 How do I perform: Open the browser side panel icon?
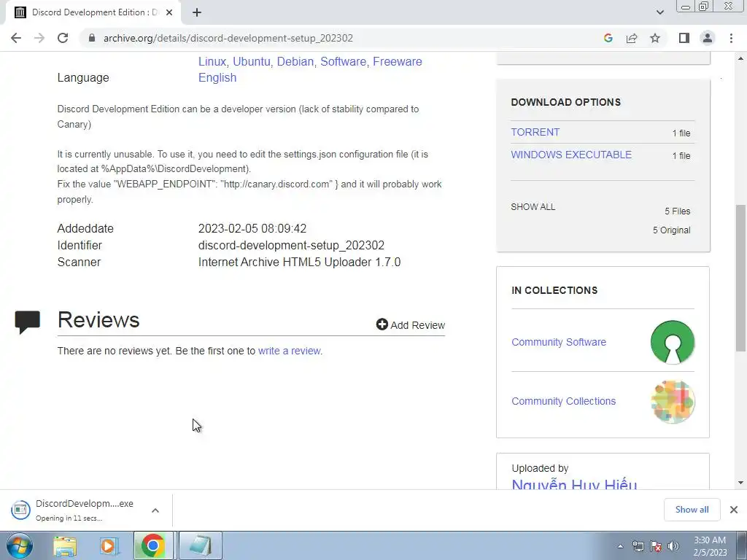point(684,38)
